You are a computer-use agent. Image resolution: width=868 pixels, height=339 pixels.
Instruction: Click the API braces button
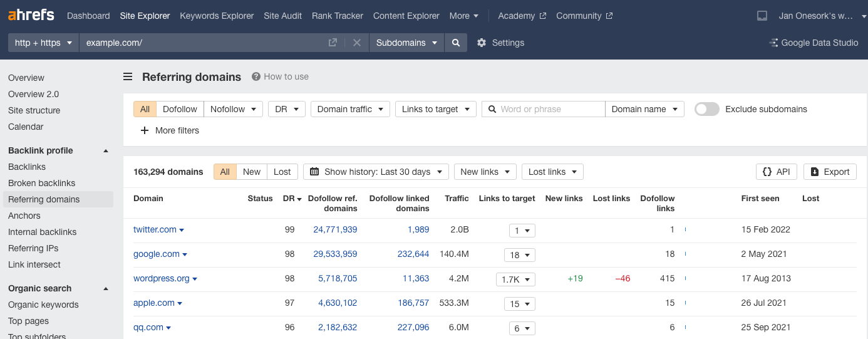pos(777,172)
